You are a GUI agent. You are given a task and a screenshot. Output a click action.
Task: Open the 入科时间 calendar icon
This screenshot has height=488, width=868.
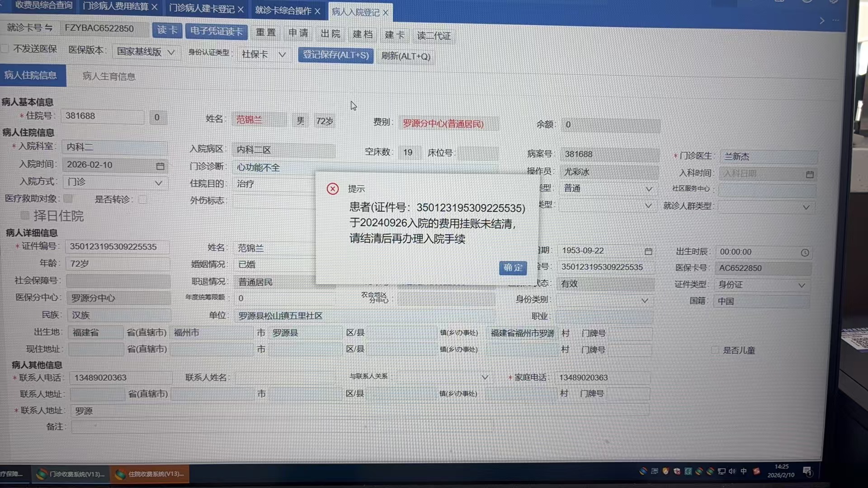(x=810, y=174)
